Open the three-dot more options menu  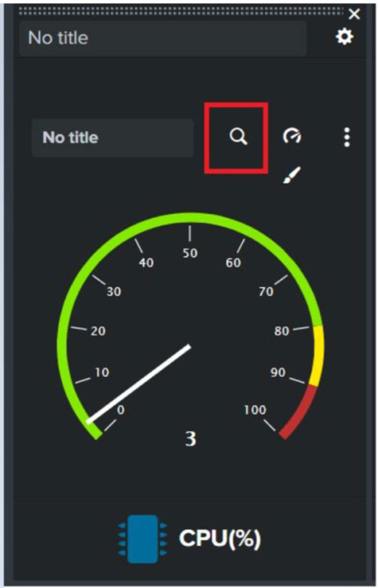click(x=347, y=137)
